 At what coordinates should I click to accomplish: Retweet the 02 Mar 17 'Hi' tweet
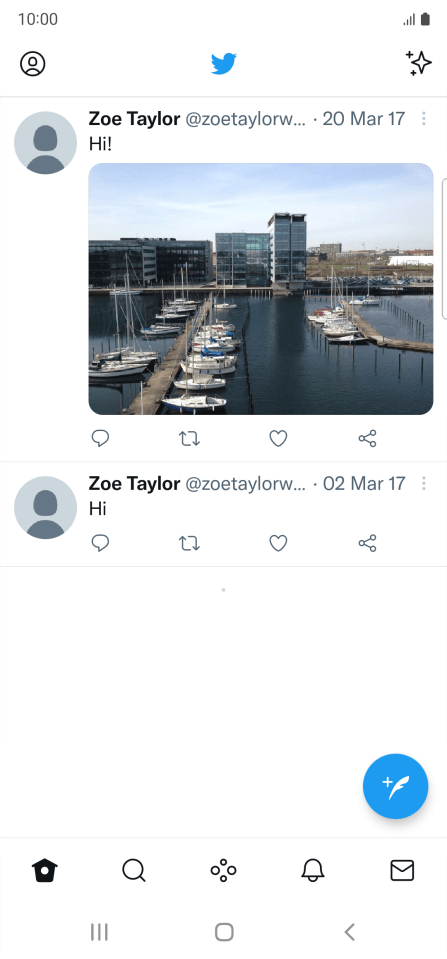point(190,543)
